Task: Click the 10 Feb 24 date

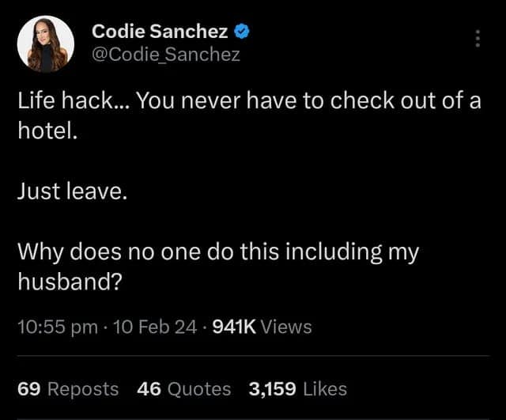Action: (x=155, y=326)
